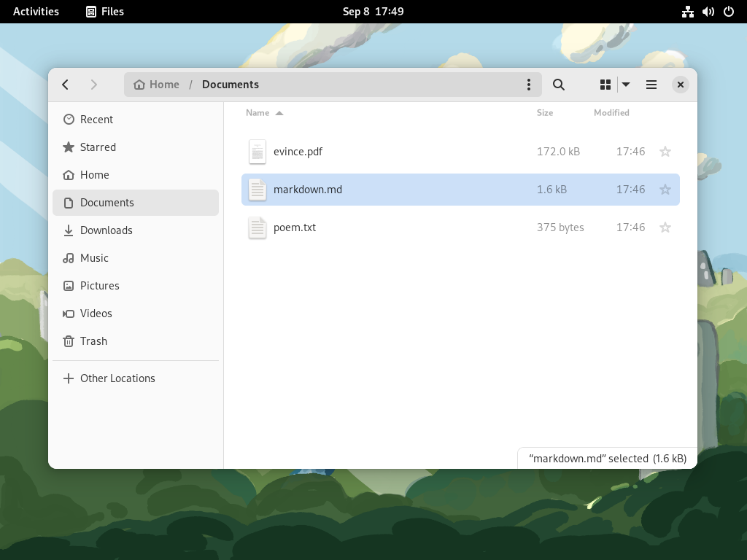747x560 pixels.
Task: Expand the view options dropdown arrow
Action: pos(626,85)
